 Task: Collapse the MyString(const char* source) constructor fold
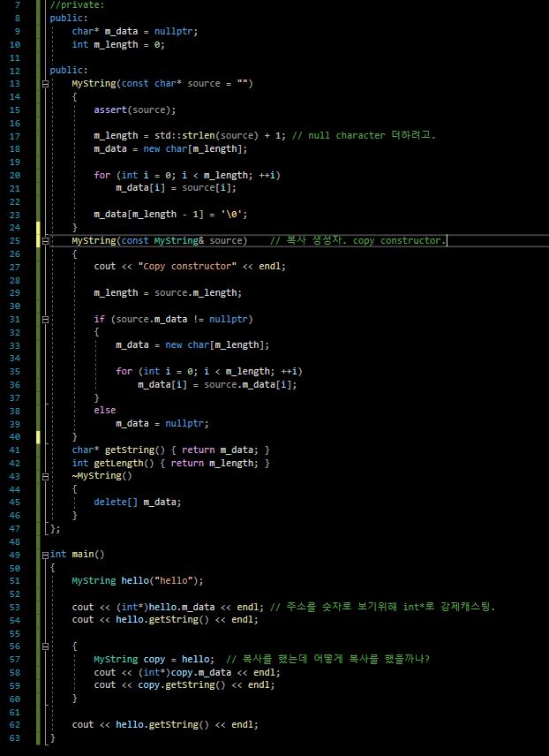click(45, 83)
